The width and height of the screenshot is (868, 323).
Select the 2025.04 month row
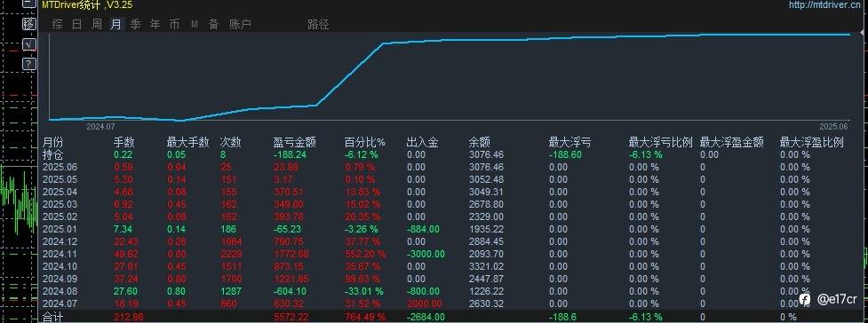click(60, 192)
